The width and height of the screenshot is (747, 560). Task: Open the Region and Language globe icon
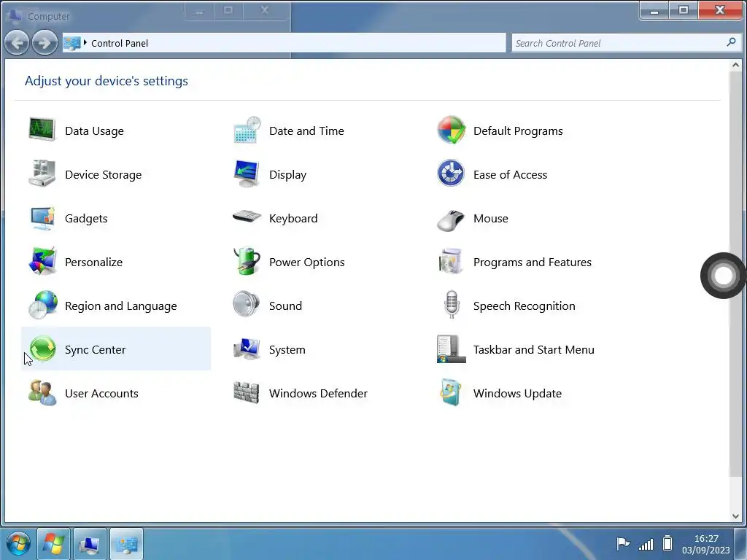[x=42, y=306]
